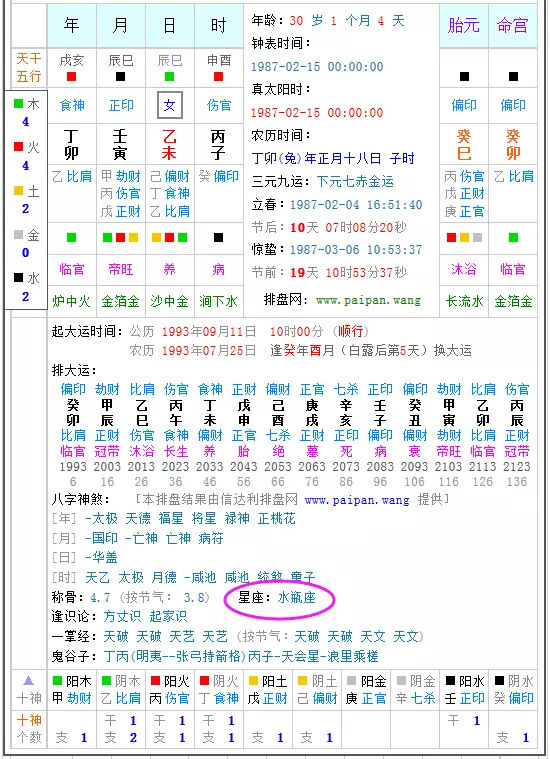Open the www.paipan.wang link in the 八字神煞 line
The image size is (550, 759).
(357, 500)
